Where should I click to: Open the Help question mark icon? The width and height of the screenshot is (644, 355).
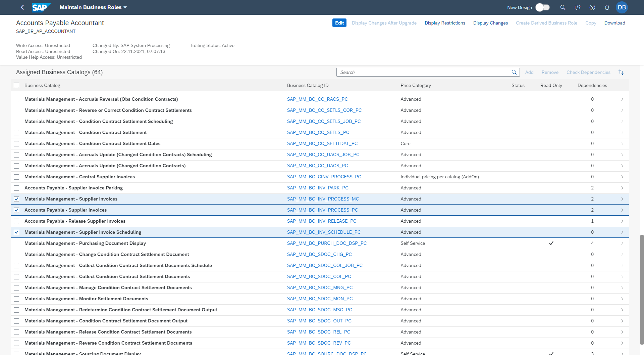(592, 7)
